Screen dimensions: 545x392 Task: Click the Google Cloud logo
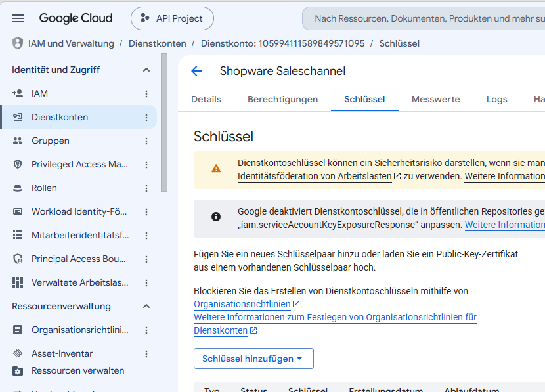pos(76,18)
